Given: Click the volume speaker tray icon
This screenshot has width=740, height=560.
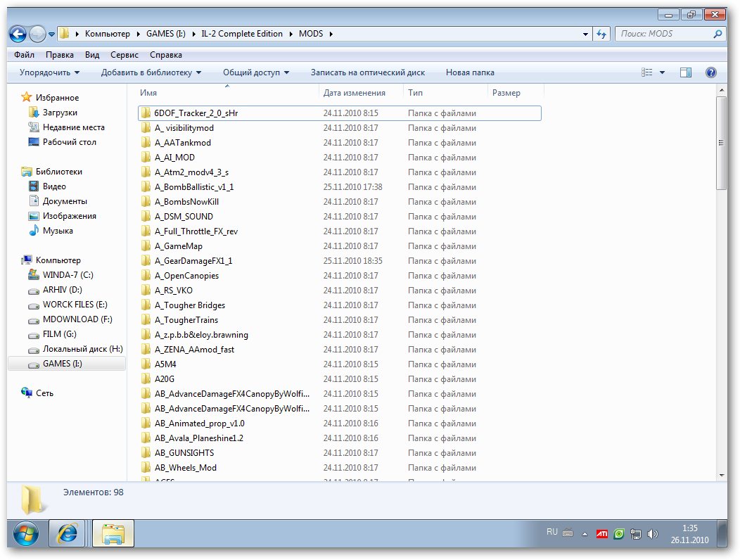Looking at the screenshot, I should pyautogui.click(x=652, y=534).
